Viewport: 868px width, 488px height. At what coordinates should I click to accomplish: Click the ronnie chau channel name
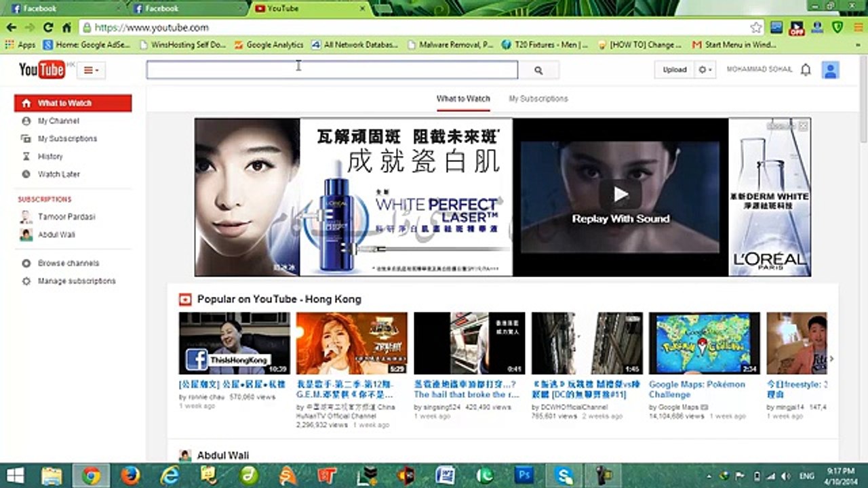click(205, 397)
